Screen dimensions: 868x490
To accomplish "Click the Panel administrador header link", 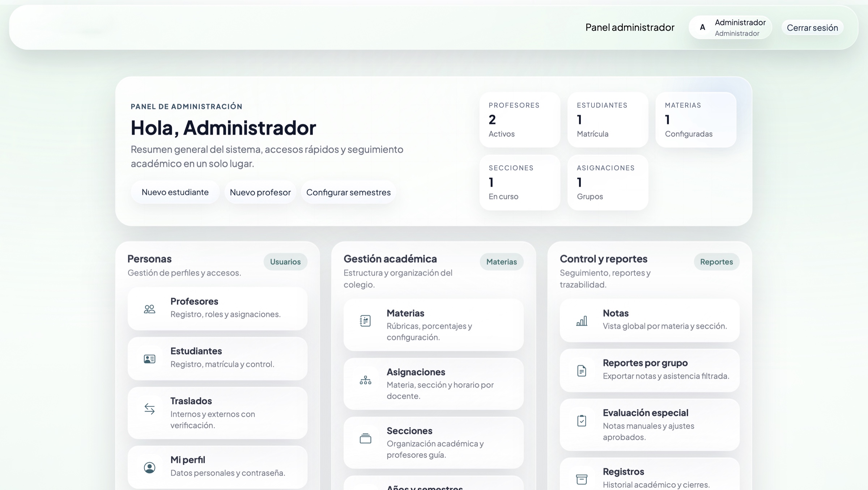I will [x=630, y=27].
